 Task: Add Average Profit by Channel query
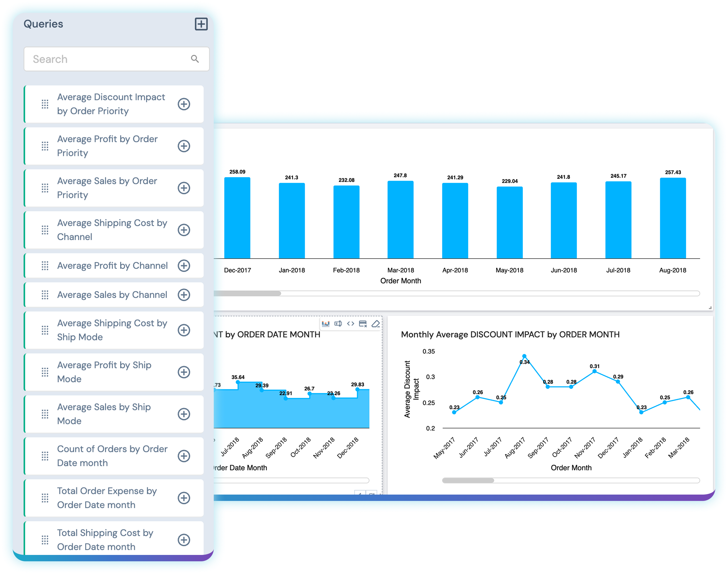(x=184, y=266)
